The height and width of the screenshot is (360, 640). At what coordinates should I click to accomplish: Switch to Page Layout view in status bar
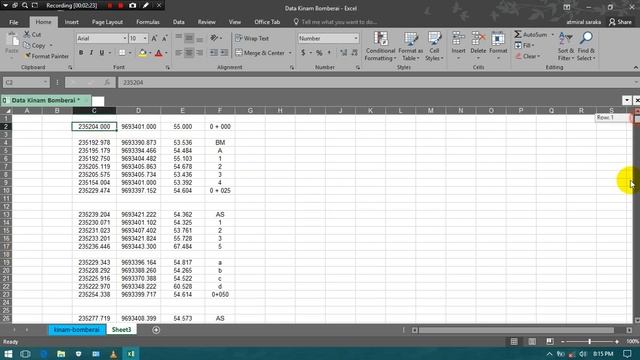pos(532,342)
